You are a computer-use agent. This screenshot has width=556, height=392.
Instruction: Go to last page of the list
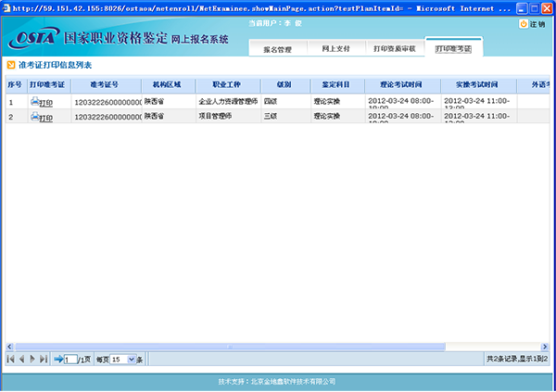tap(44, 359)
